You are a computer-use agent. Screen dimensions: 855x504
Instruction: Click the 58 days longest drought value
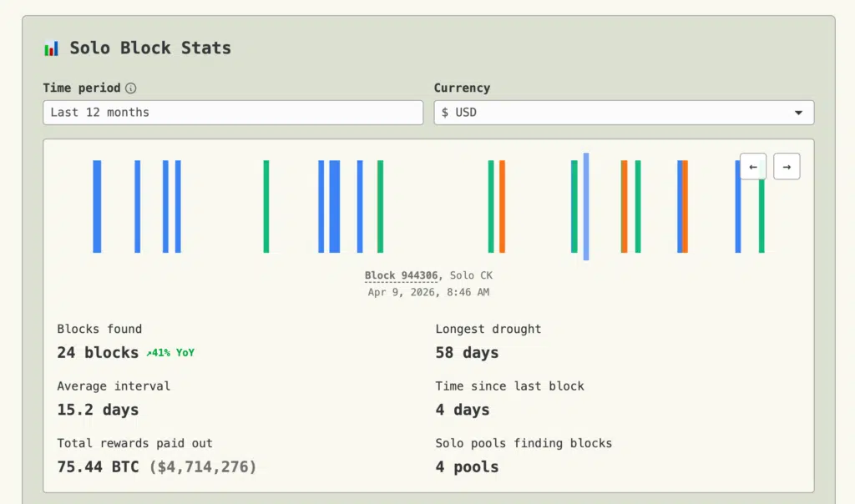click(467, 352)
